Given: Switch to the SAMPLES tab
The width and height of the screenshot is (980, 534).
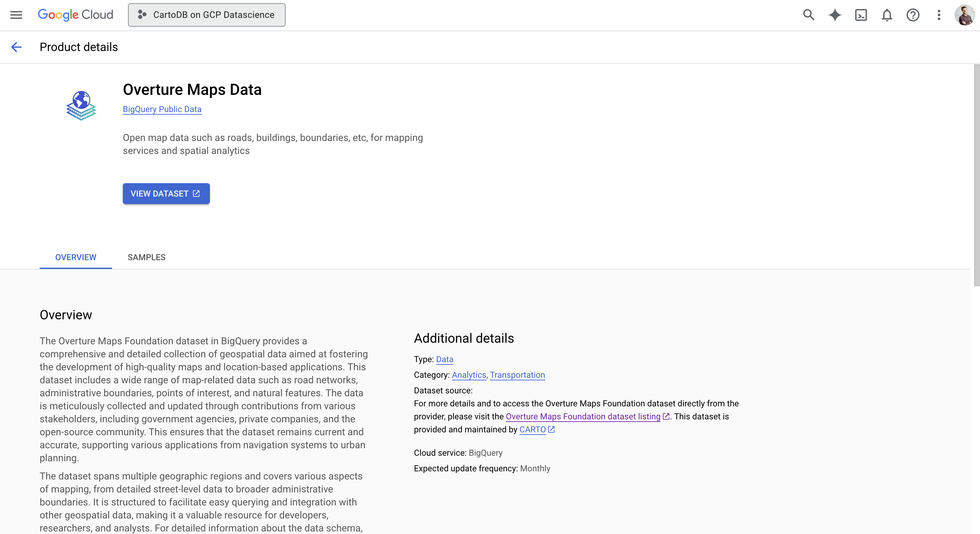Looking at the screenshot, I should [147, 257].
